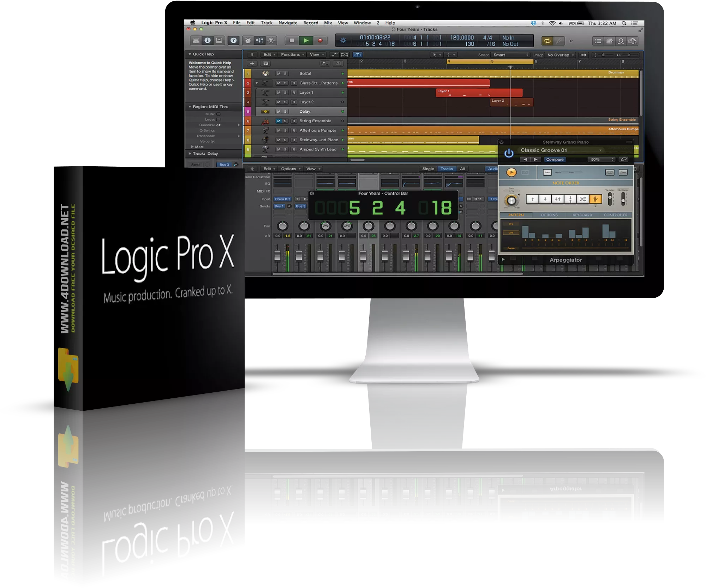
Task: Solo the SoCal track
Action: coord(285,74)
